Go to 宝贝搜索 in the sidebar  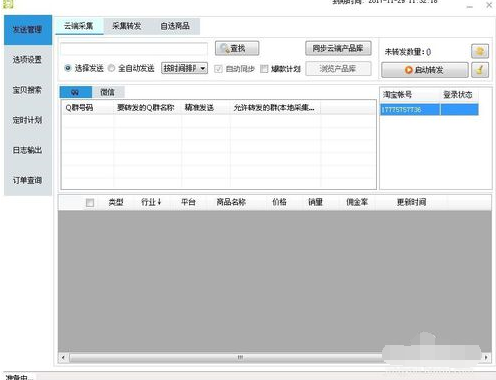pyautogui.click(x=28, y=90)
